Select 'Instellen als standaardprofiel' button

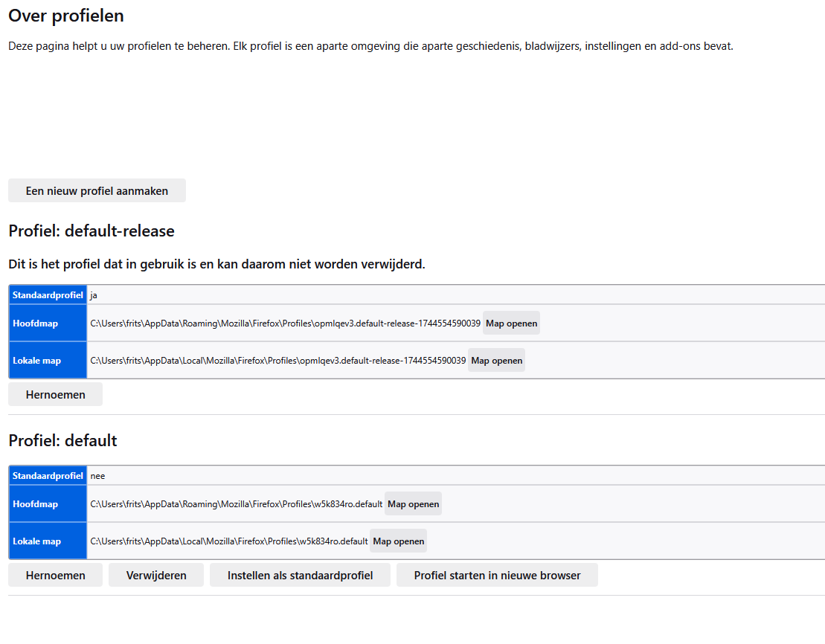point(300,576)
